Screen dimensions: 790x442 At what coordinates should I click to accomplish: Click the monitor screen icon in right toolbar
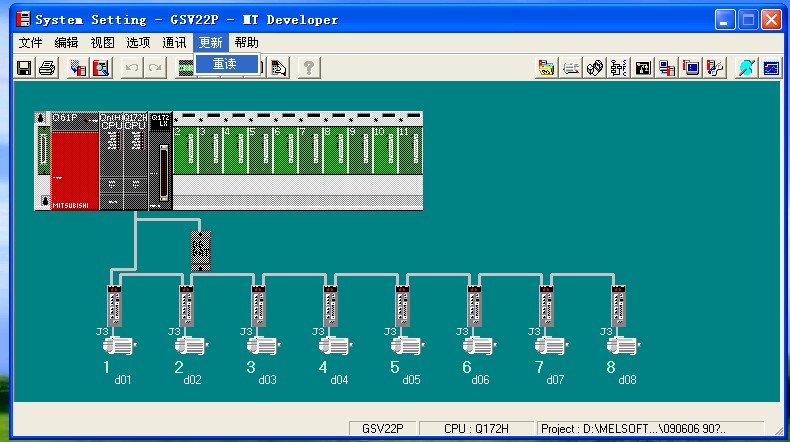pos(691,68)
